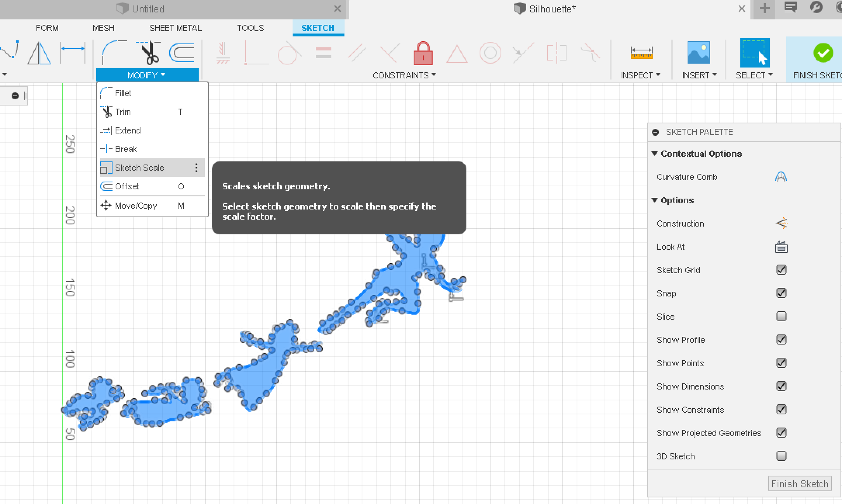Image resolution: width=842 pixels, height=504 pixels.
Task: Uncheck the Snap checkbox
Action: tap(782, 293)
